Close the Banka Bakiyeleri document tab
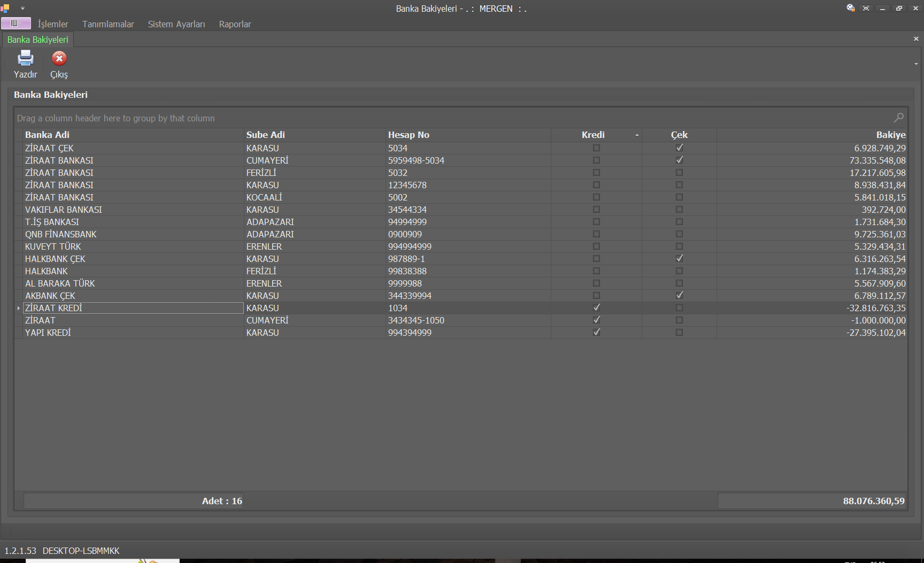The height and width of the screenshot is (563, 924). click(915, 38)
